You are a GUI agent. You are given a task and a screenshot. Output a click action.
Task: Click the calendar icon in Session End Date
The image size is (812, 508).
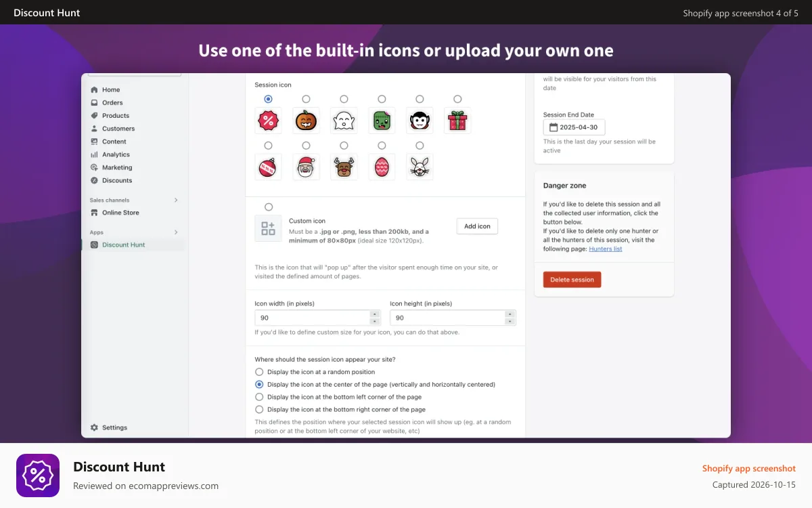554,127
